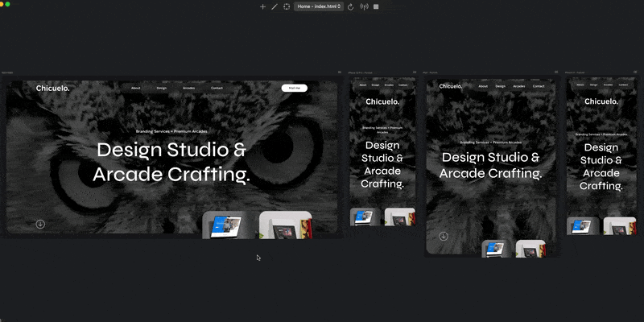644x322 pixels.
Task: Click the scroll-down arrow circle in iPad preview
Action: [443, 237]
